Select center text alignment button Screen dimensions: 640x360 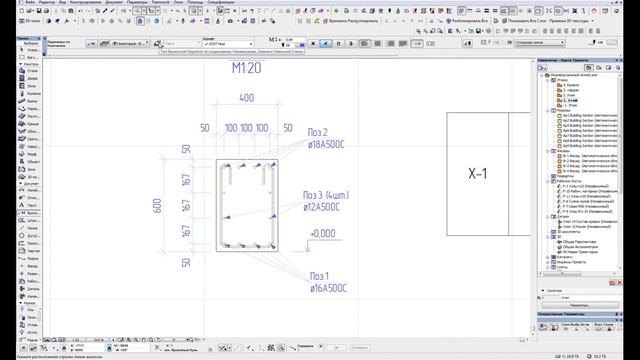coord(377,43)
